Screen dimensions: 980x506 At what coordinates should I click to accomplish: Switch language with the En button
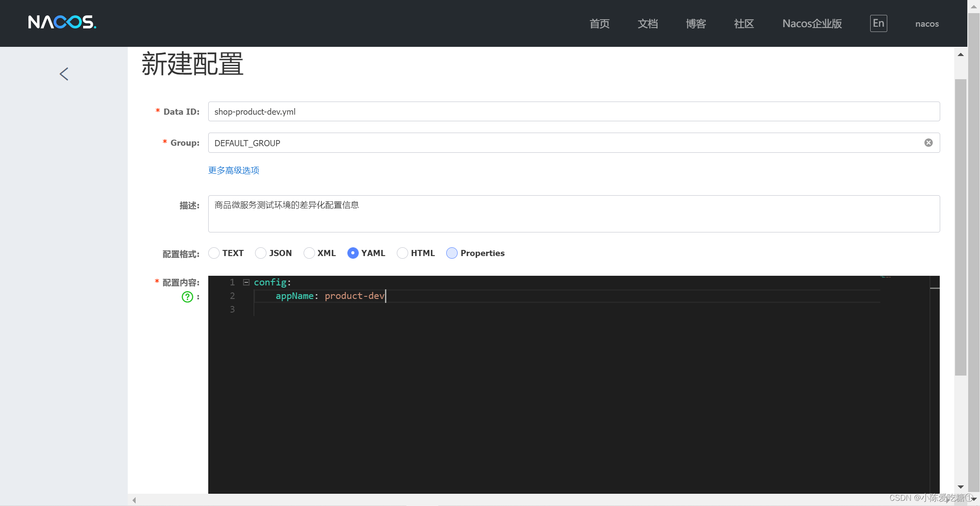(878, 23)
